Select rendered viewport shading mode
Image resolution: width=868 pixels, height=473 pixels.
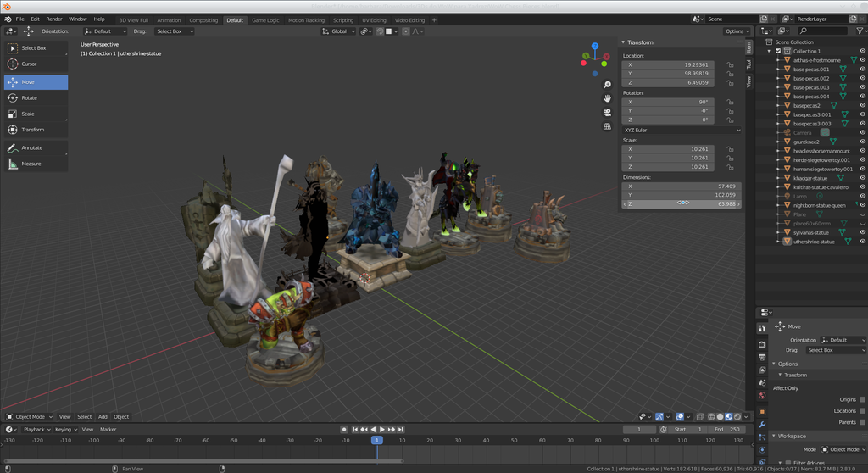tap(737, 417)
